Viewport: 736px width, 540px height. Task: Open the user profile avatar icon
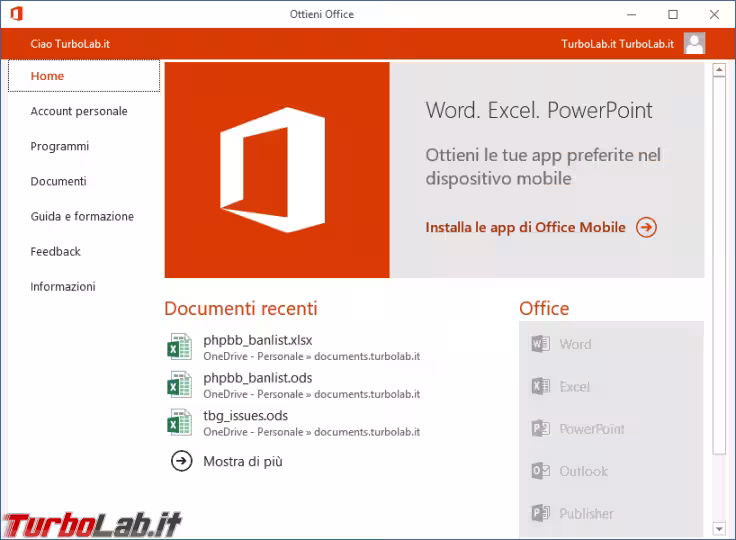click(x=694, y=43)
